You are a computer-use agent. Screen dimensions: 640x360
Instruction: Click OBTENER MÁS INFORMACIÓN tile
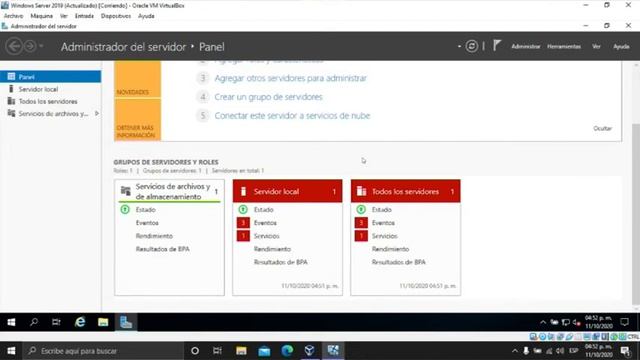[138, 120]
